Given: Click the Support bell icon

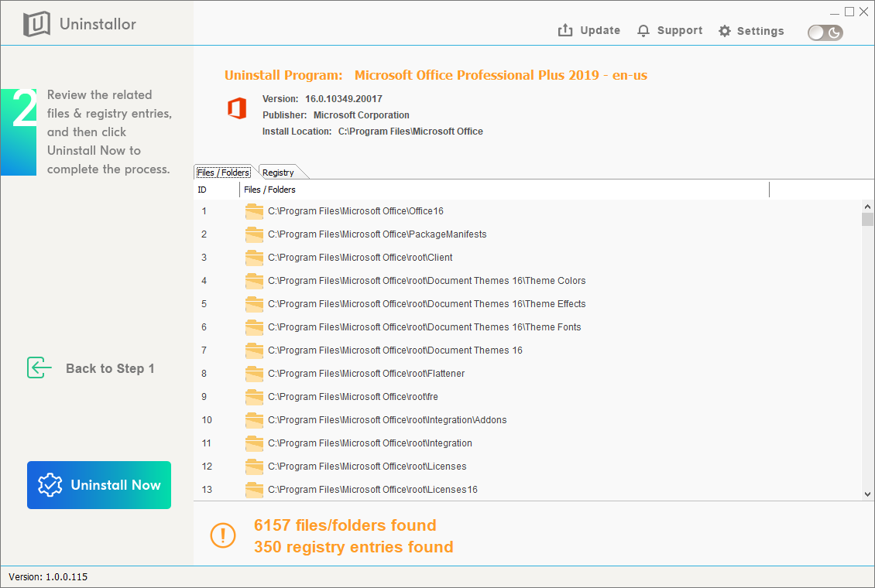Looking at the screenshot, I should 643,31.
